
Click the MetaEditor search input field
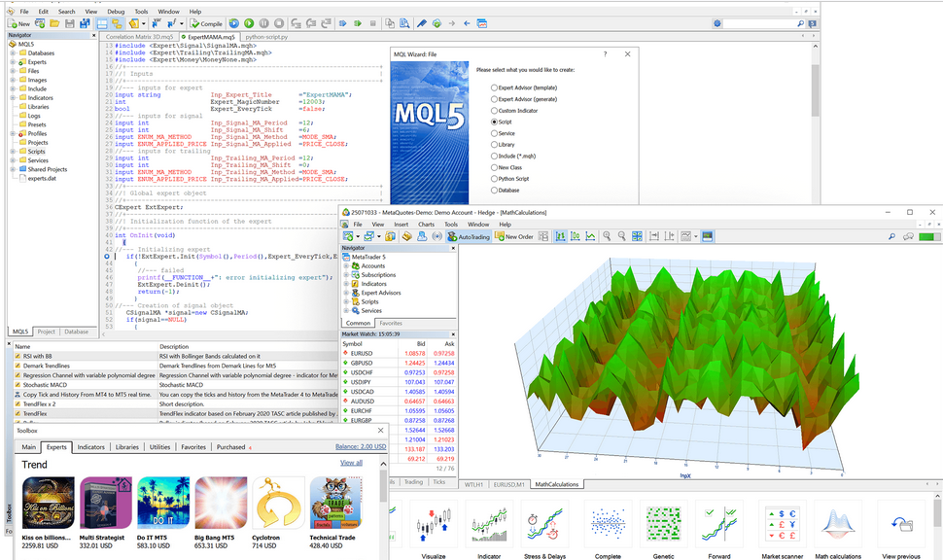(x=764, y=23)
